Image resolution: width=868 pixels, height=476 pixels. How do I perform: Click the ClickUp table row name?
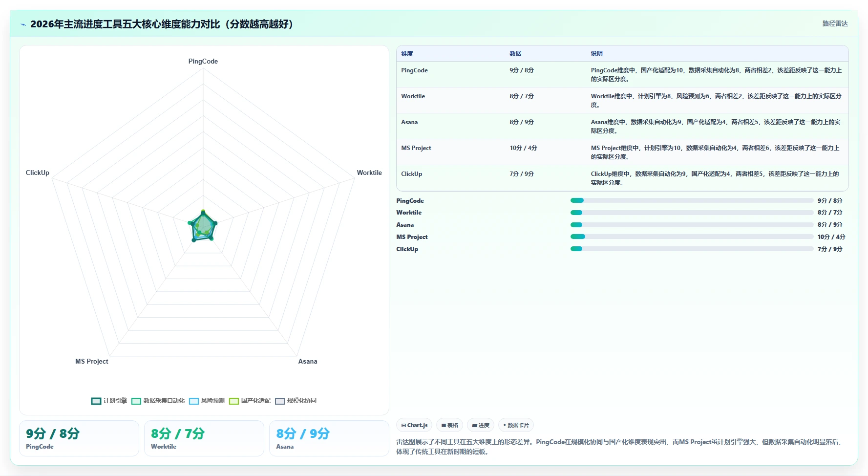tap(411, 174)
